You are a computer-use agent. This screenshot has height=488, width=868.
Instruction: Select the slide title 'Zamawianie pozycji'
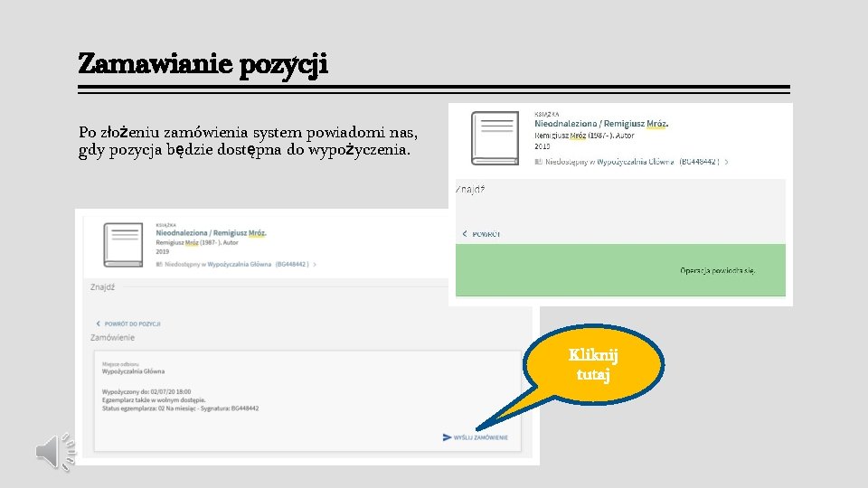pyautogui.click(x=203, y=63)
